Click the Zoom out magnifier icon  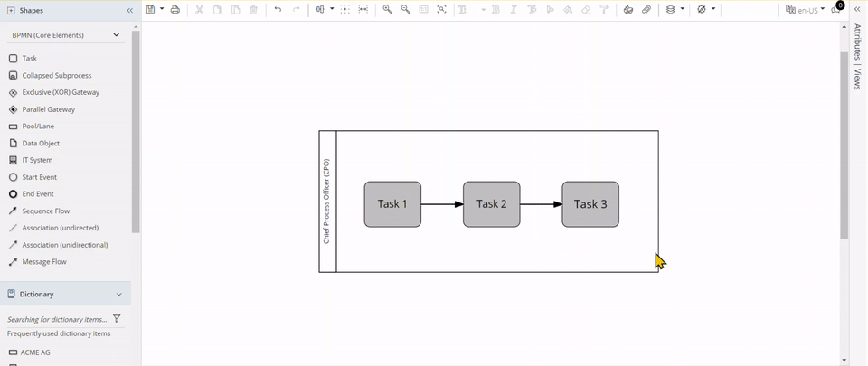click(x=405, y=9)
